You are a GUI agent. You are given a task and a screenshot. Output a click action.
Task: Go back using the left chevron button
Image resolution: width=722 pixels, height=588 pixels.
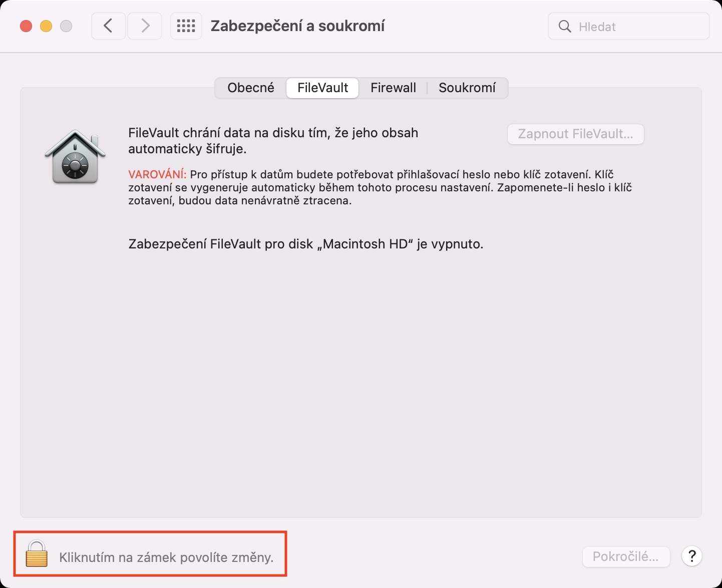click(108, 26)
